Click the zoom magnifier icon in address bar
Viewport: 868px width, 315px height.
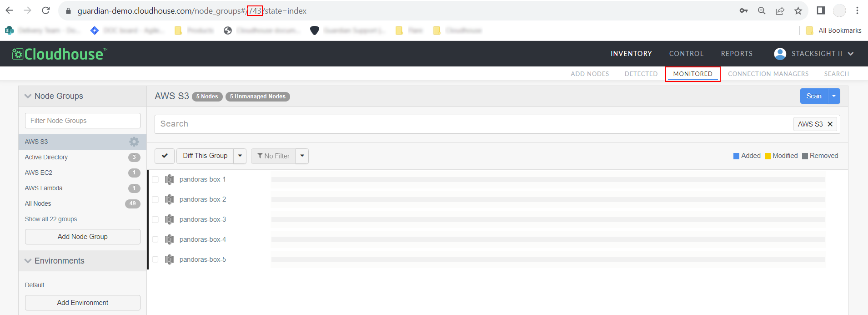point(762,10)
